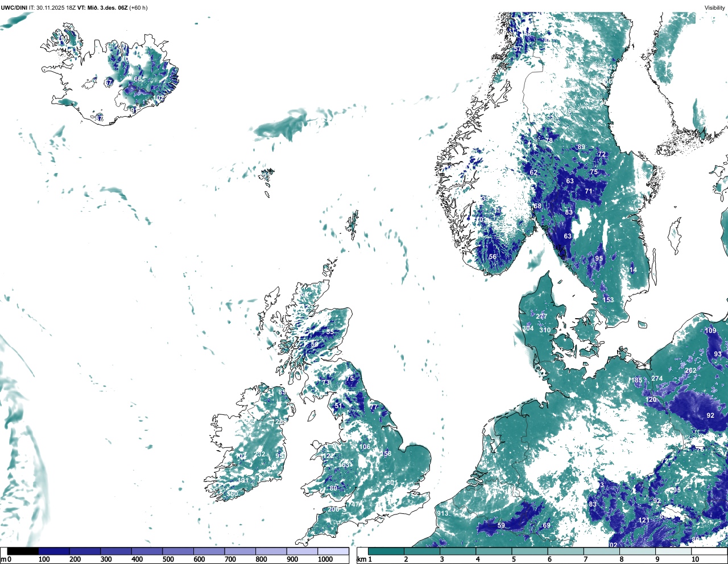This screenshot has height=564, width=728.
Task: Click the '106' visibility value in central England
Action: pos(365,447)
